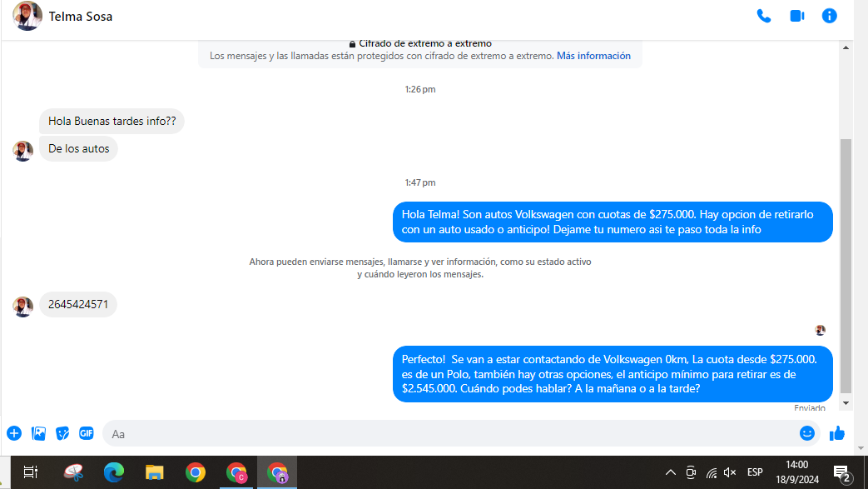The width and height of the screenshot is (868, 489).
Task: Click the avatar next to the phone number message
Action: click(23, 307)
